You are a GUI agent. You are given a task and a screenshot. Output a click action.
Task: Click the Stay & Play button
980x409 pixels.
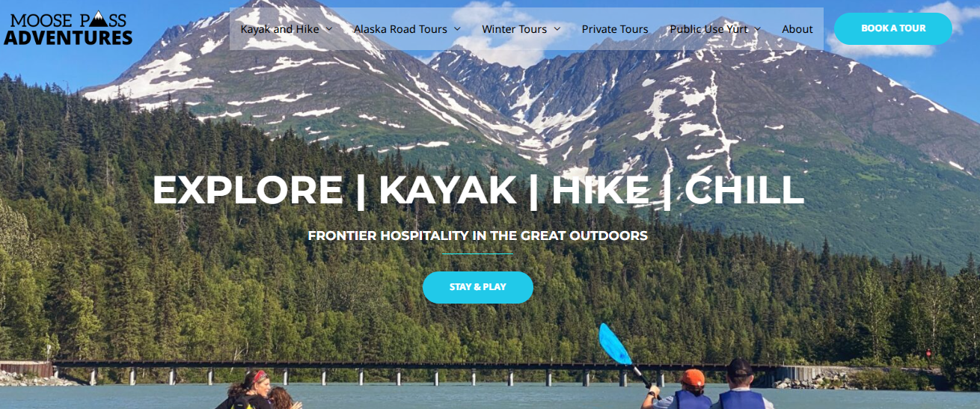[478, 287]
